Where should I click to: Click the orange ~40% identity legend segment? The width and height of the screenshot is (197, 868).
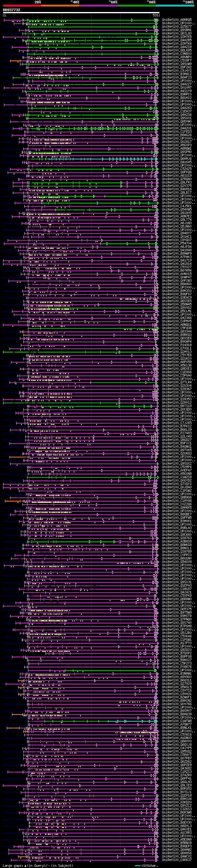click(60, 6)
